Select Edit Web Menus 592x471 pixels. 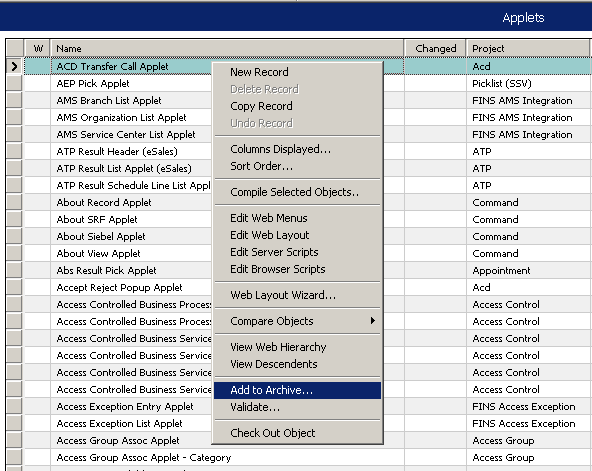click(298, 218)
